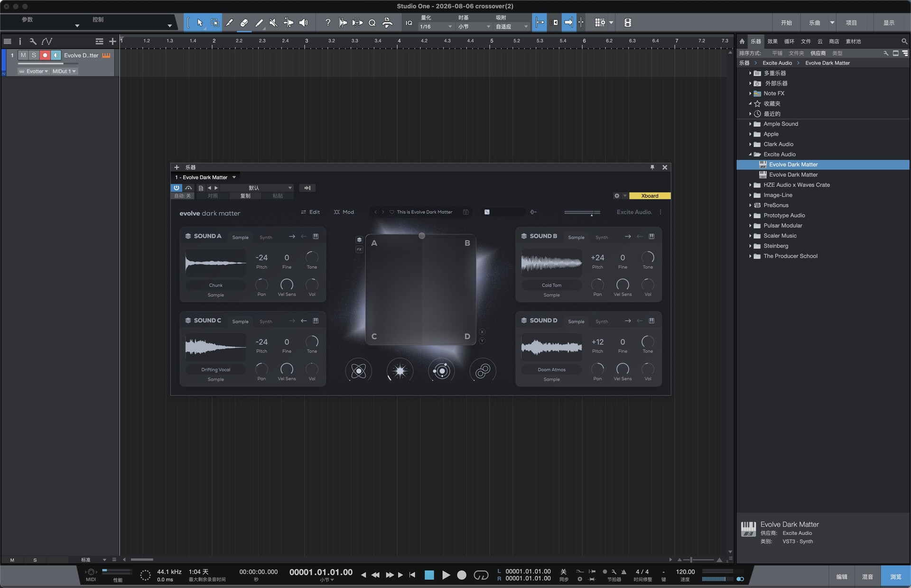Click yellow Xboard button
This screenshot has width=911, height=588.
[650, 196]
